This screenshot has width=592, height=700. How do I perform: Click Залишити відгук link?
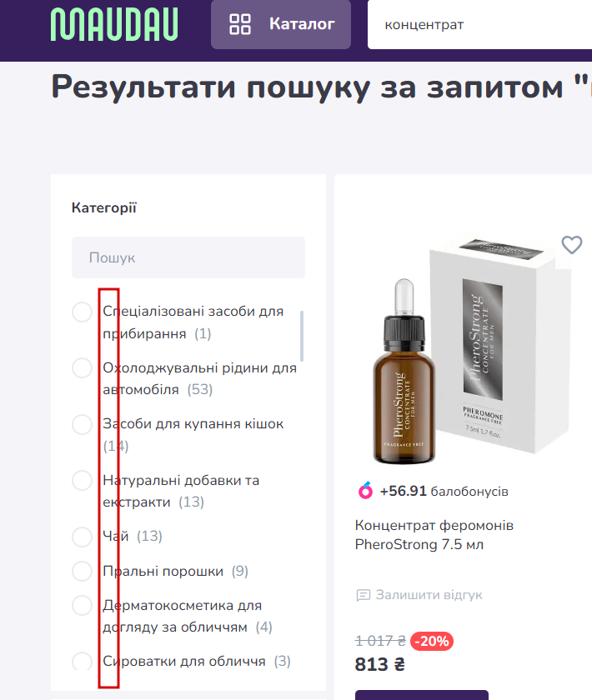click(429, 595)
